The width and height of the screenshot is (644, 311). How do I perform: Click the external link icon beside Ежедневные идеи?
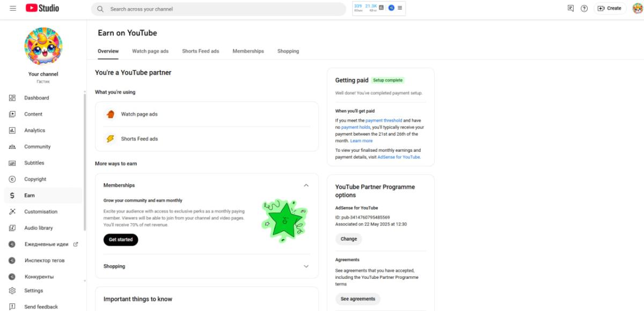tap(76, 245)
